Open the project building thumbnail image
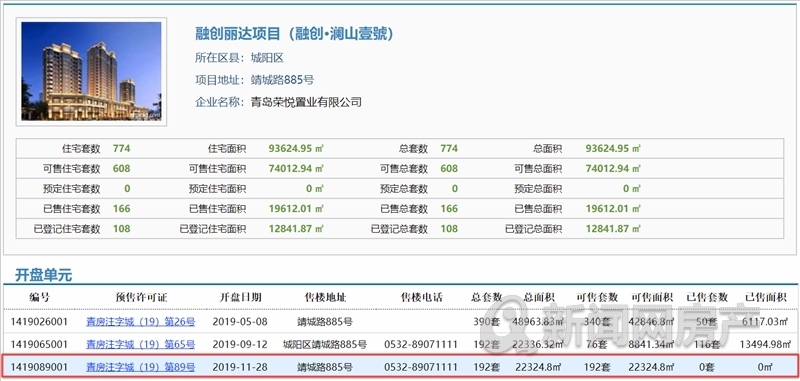This screenshot has width=800, height=381. [x=91, y=71]
